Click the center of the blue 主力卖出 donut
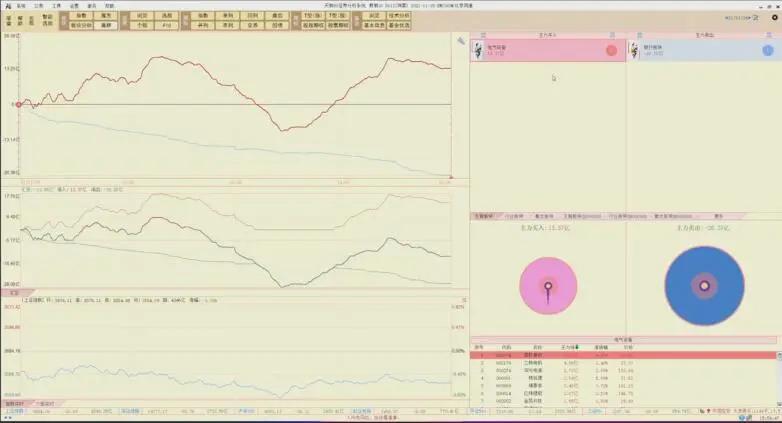This screenshot has height=423, width=782. pos(704,286)
